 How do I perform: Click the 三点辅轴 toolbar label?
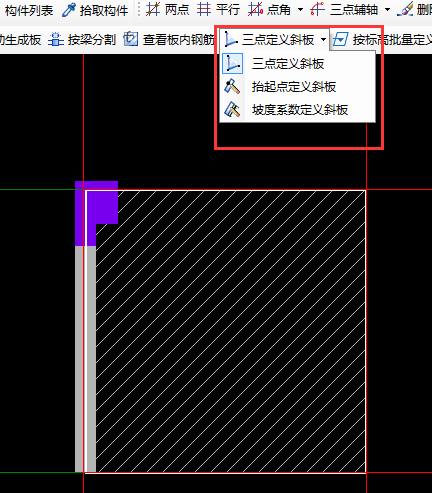(354, 10)
